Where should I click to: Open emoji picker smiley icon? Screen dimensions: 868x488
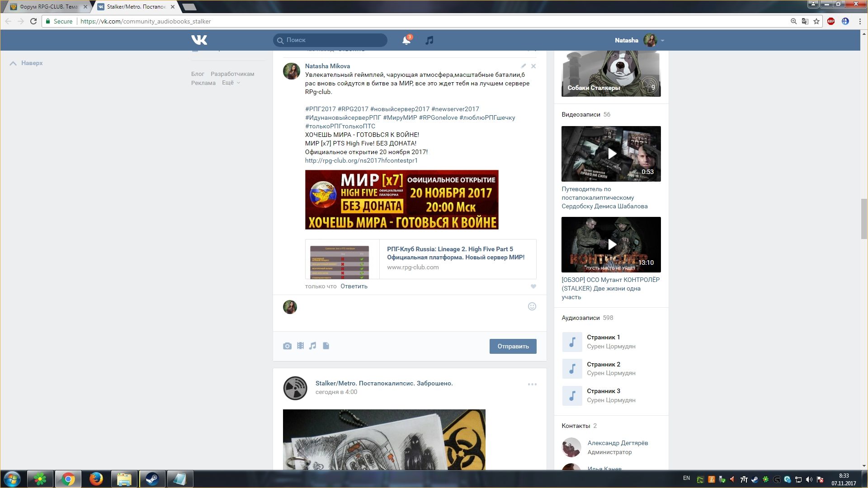click(x=532, y=306)
